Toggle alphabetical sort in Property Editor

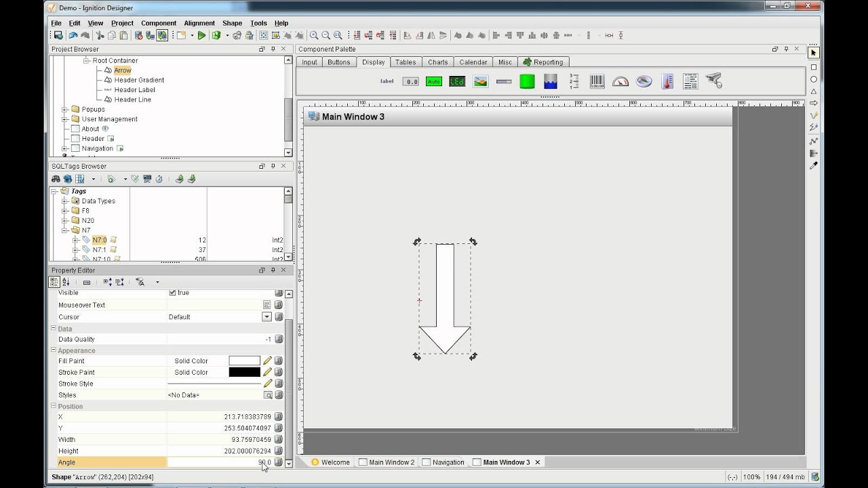point(66,282)
